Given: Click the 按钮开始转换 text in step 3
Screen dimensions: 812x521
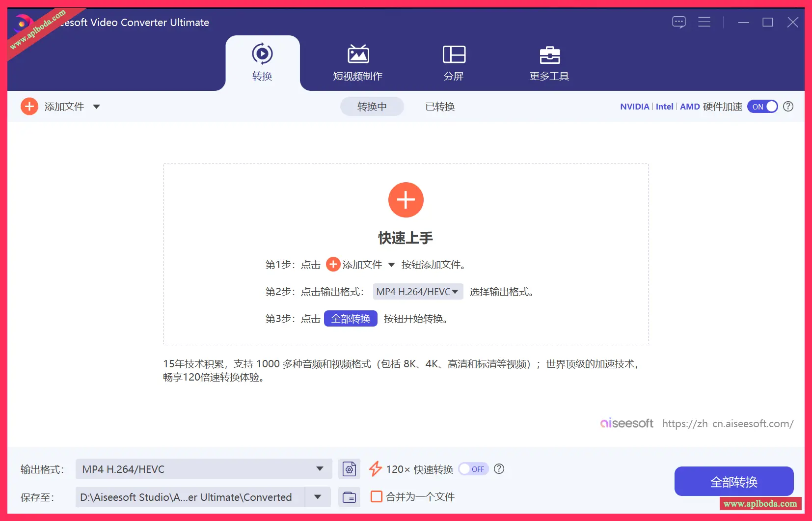Looking at the screenshot, I should click(x=416, y=319).
